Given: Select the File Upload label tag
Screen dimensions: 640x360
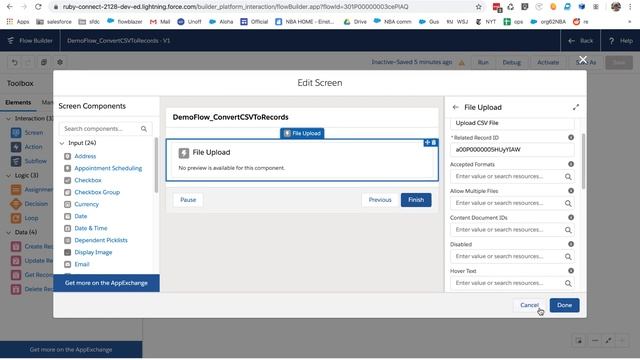Looking at the screenshot, I should tap(302, 133).
